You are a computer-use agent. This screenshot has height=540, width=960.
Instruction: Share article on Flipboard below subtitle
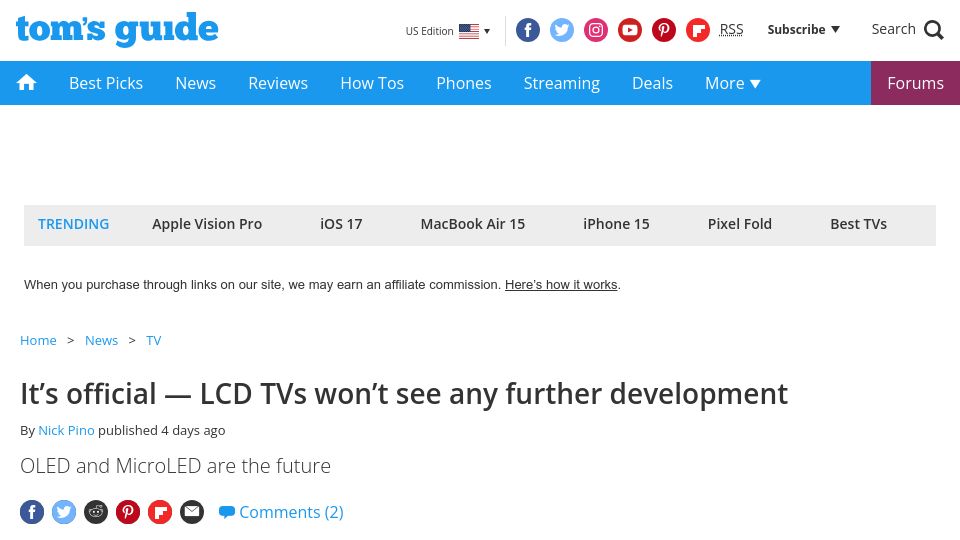click(x=160, y=512)
